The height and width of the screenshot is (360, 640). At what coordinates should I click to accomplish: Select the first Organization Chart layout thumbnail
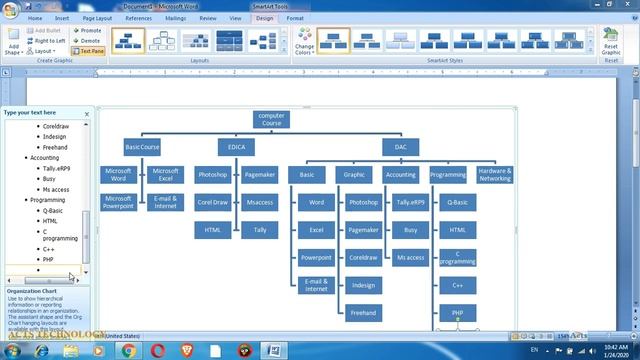[x=128, y=41]
